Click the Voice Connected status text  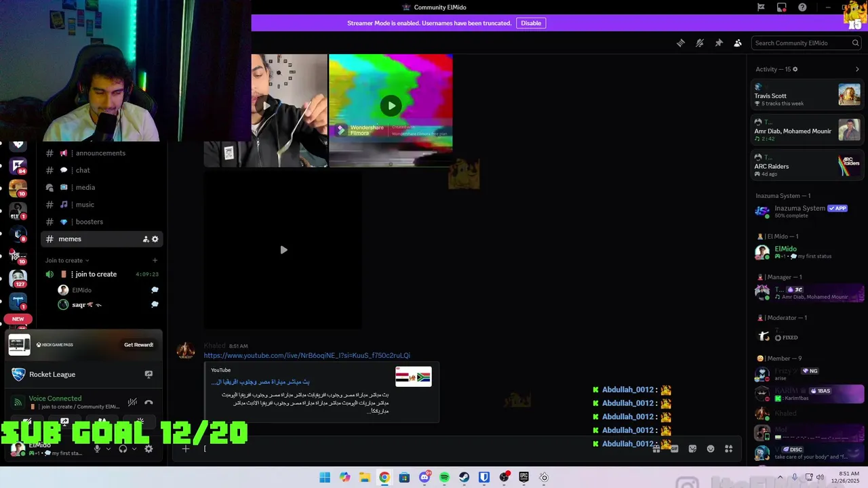click(55, 399)
